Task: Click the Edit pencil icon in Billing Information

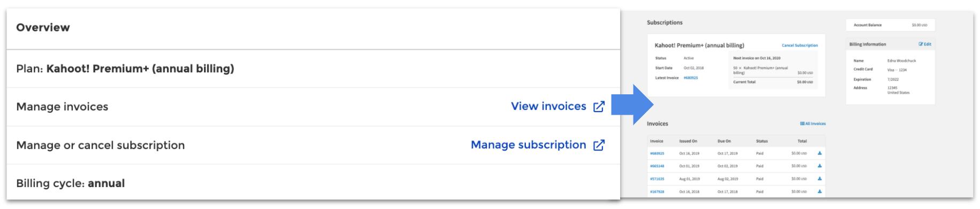Action: click(x=921, y=44)
